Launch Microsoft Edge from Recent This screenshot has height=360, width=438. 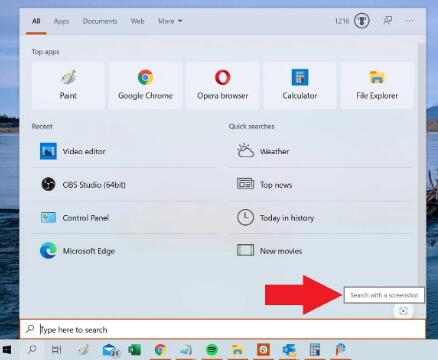point(124,251)
